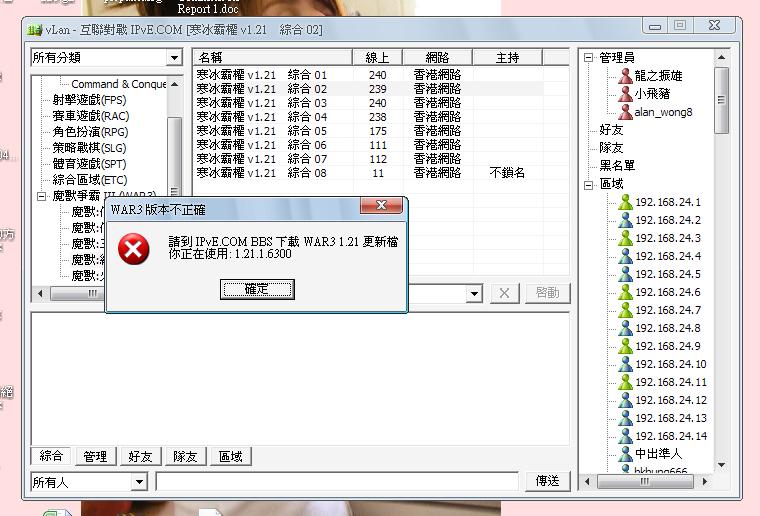This screenshot has width=760, height=516.
Task: Select 好友 group in user tree
Action: (x=611, y=130)
